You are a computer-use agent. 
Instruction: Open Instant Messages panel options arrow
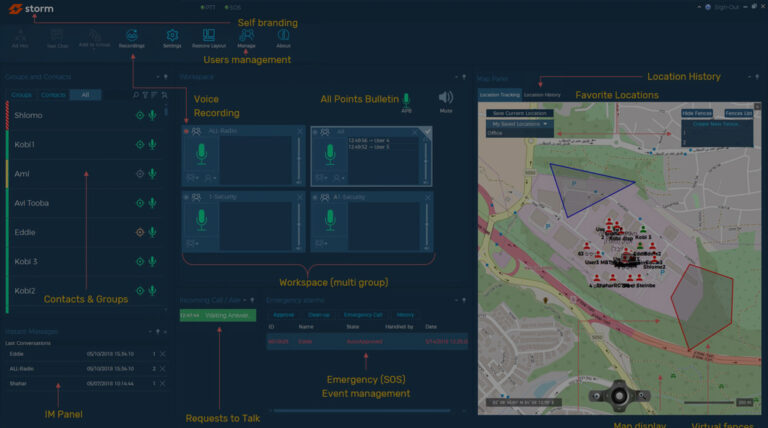click(150, 332)
